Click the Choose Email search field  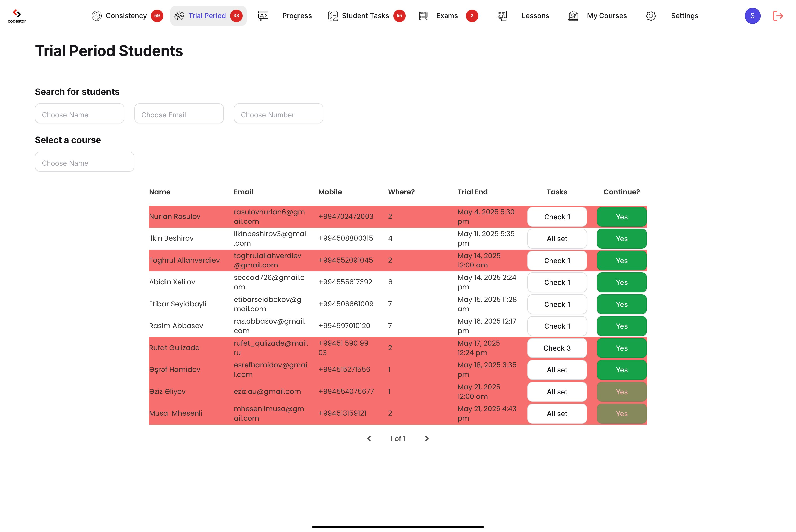point(179,114)
